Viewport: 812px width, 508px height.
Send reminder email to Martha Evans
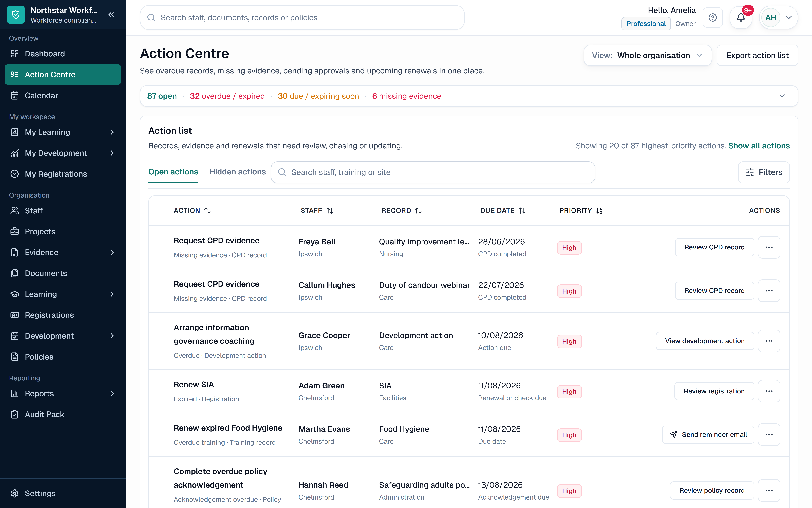[708, 435]
